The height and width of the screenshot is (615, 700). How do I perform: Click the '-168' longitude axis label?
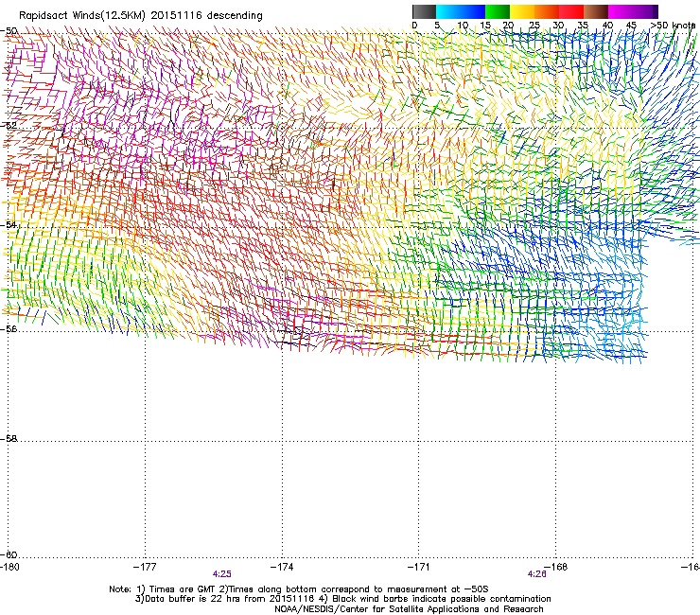(x=556, y=567)
